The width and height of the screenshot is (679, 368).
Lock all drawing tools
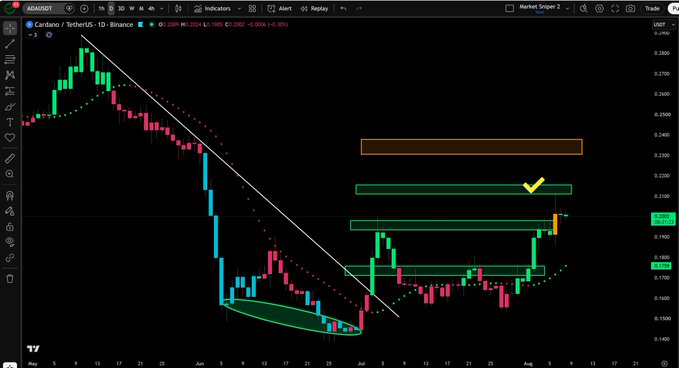point(10,226)
